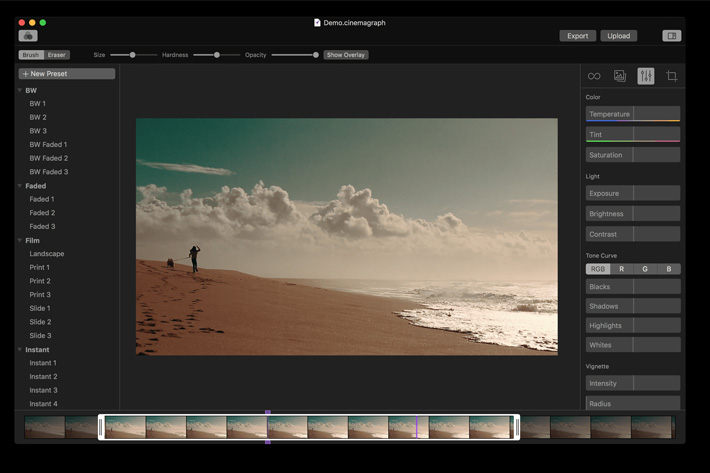Click the Contrast slider
Screen dimensions: 710x473
633,234
